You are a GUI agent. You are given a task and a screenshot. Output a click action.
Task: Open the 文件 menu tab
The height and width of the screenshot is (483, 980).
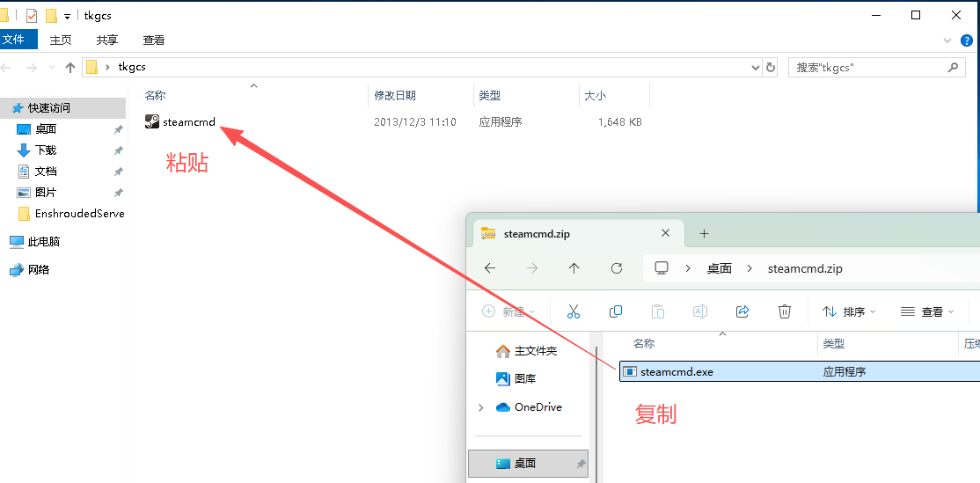(x=14, y=40)
